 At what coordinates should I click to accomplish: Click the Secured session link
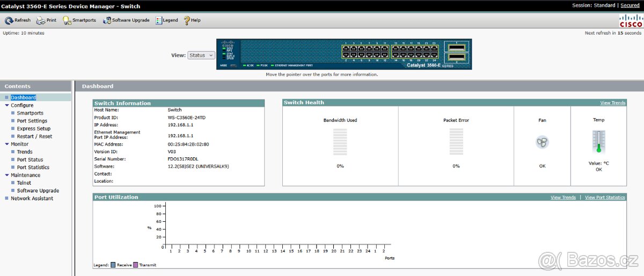coord(630,5)
